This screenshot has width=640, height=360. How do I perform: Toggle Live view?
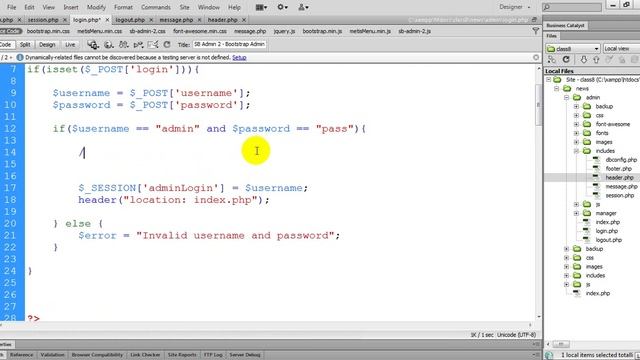70,44
